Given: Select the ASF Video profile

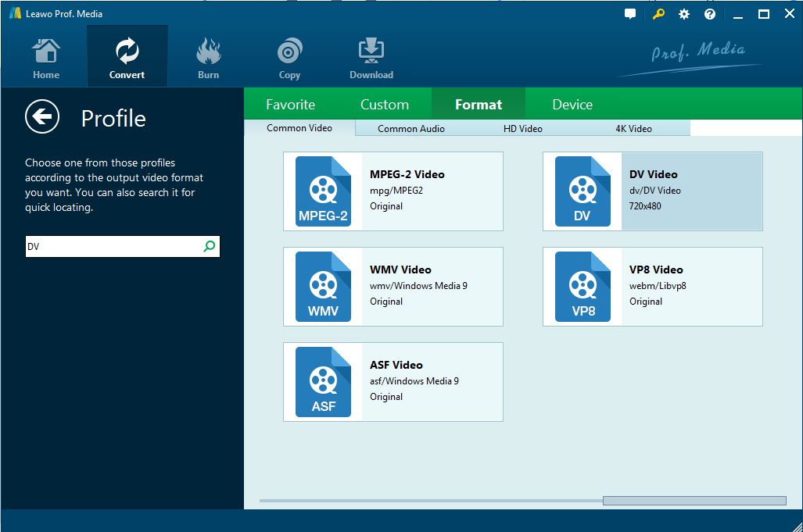Looking at the screenshot, I should tap(393, 382).
